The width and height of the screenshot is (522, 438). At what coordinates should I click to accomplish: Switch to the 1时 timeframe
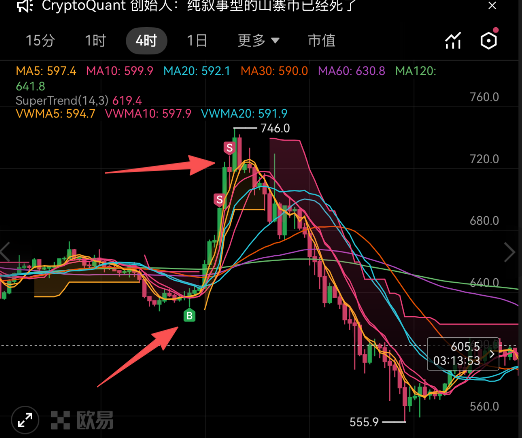coord(95,41)
